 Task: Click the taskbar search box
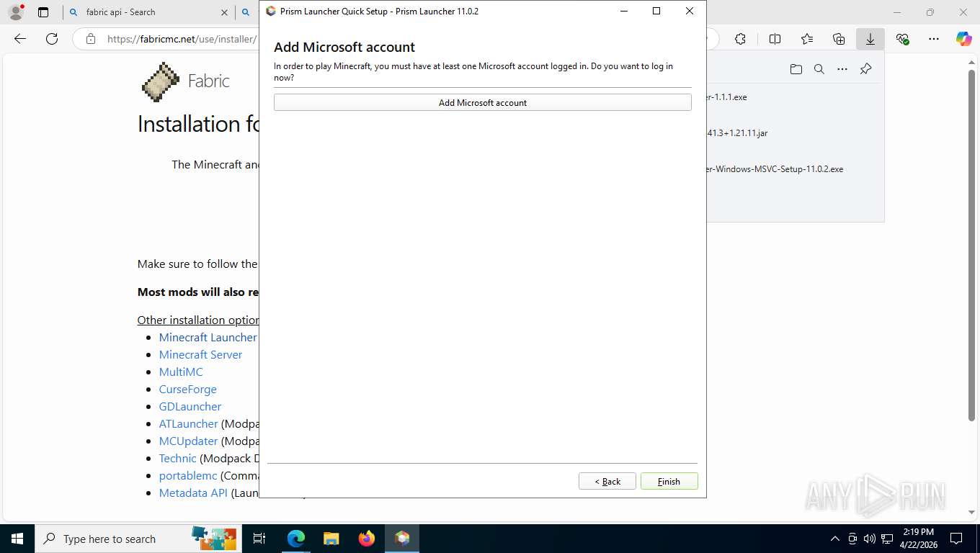(137, 539)
